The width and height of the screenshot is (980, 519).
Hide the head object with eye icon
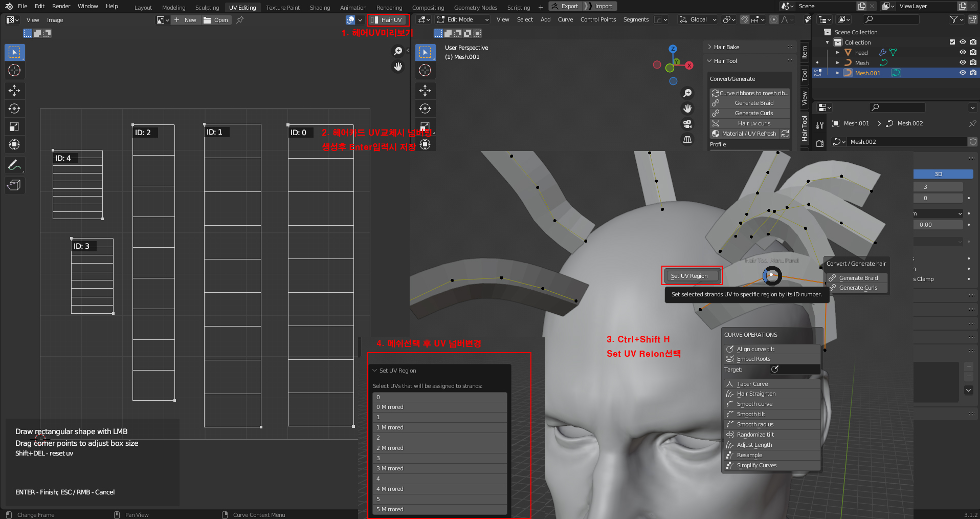pyautogui.click(x=962, y=52)
